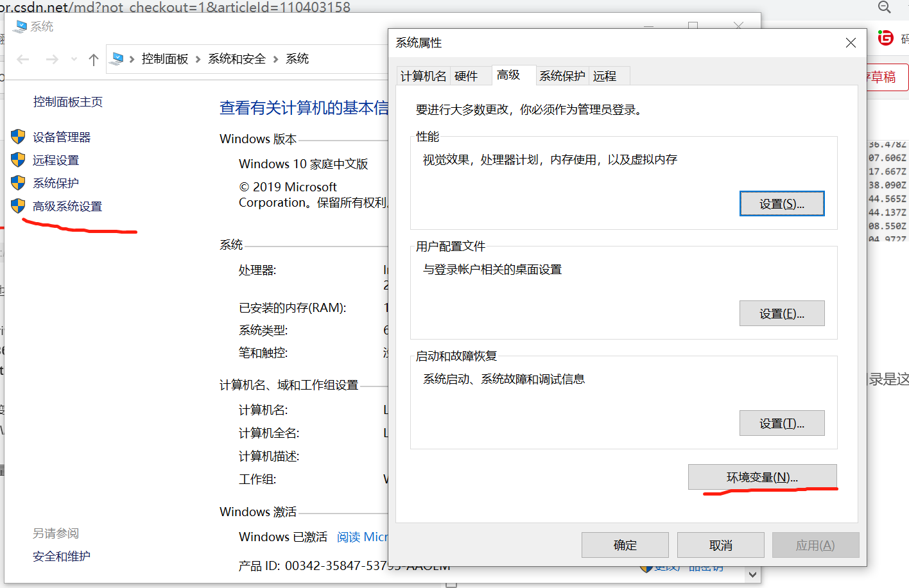Click the shield icon beside 远程设置
The image size is (909, 588).
click(x=18, y=160)
